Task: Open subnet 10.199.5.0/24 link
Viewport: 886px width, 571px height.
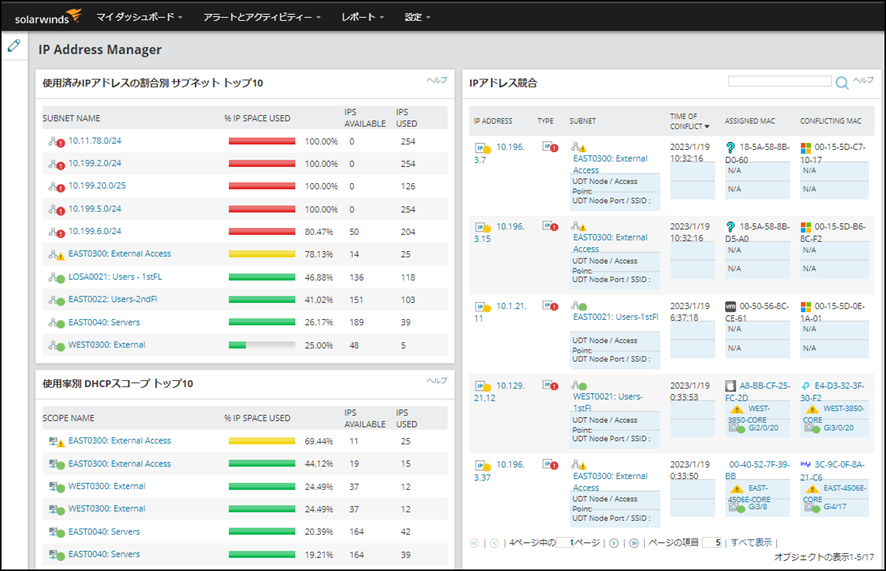Action: [95, 209]
